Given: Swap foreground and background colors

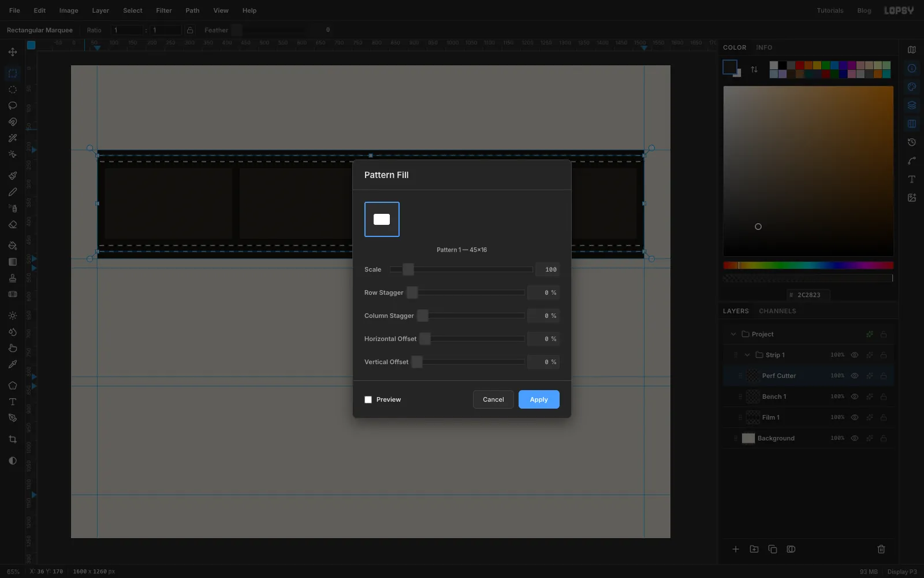Looking at the screenshot, I should [x=754, y=69].
